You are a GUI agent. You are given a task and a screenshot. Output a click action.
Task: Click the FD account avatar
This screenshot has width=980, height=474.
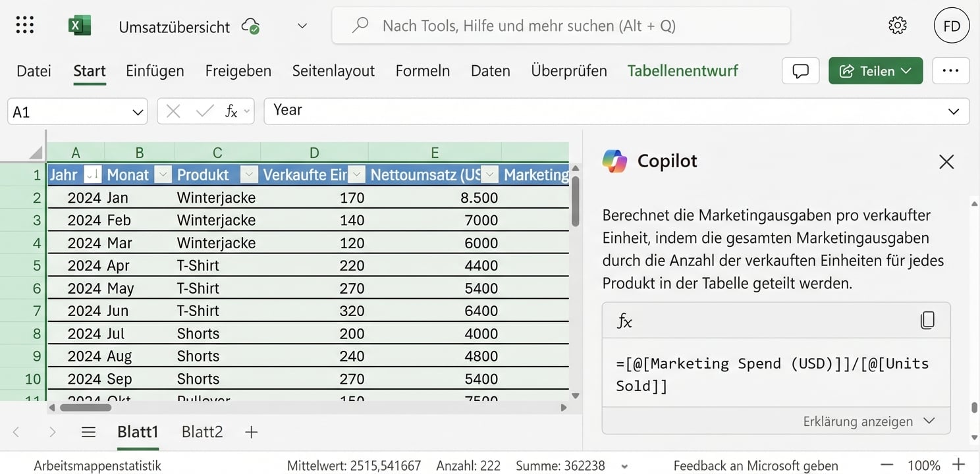pos(952,25)
